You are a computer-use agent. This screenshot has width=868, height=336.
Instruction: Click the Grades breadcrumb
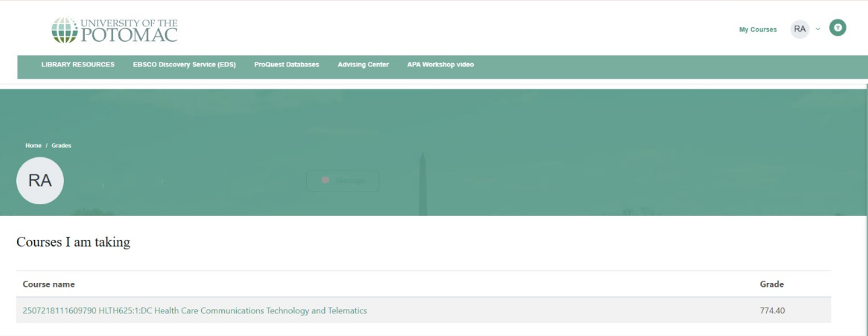(61, 146)
